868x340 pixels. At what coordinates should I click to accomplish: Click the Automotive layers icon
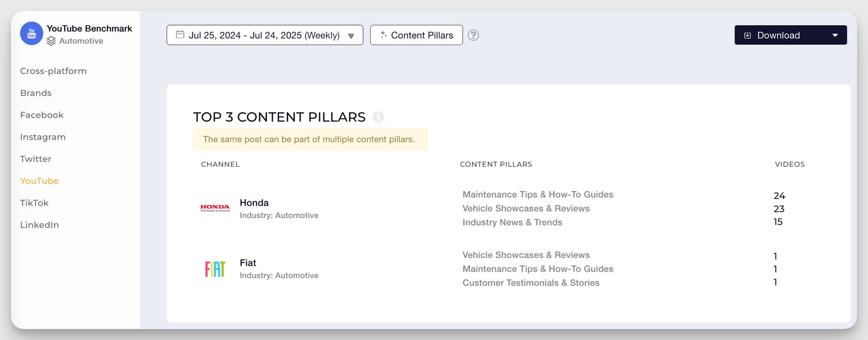pos(51,41)
